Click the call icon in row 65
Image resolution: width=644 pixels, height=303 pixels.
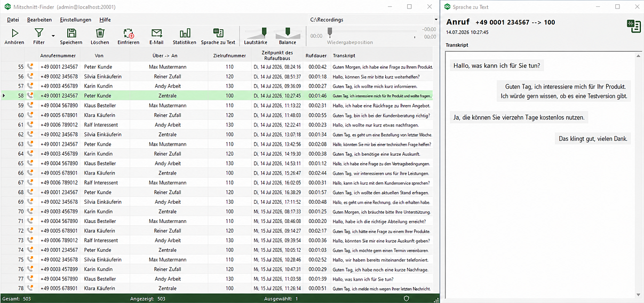30,163
